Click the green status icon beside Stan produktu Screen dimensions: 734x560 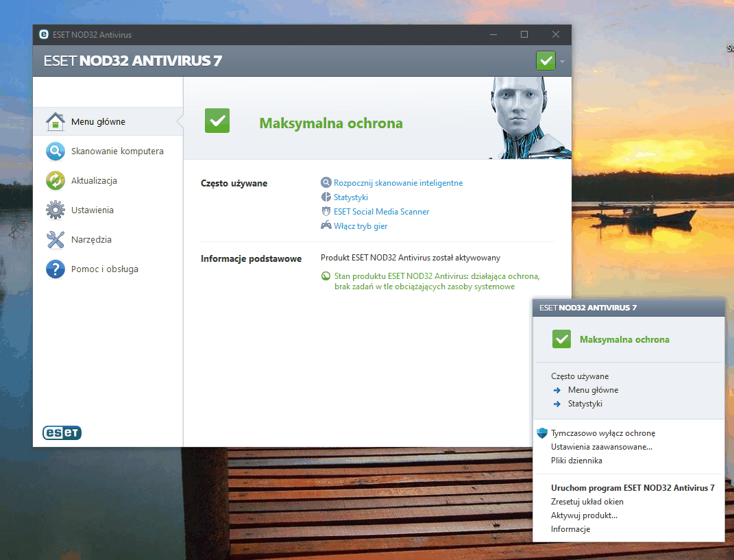326,276
